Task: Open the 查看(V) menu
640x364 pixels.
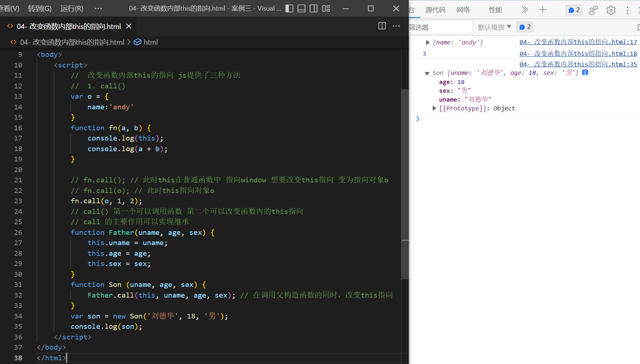Action: 10,8
